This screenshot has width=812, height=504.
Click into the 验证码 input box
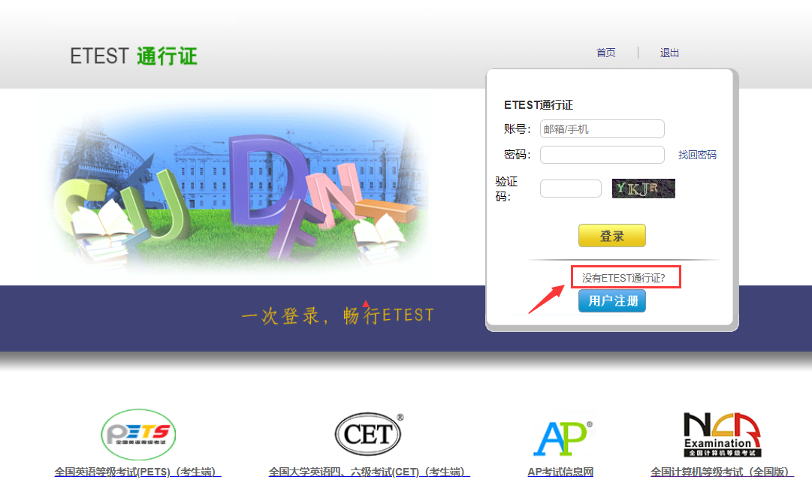[x=570, y=189]
